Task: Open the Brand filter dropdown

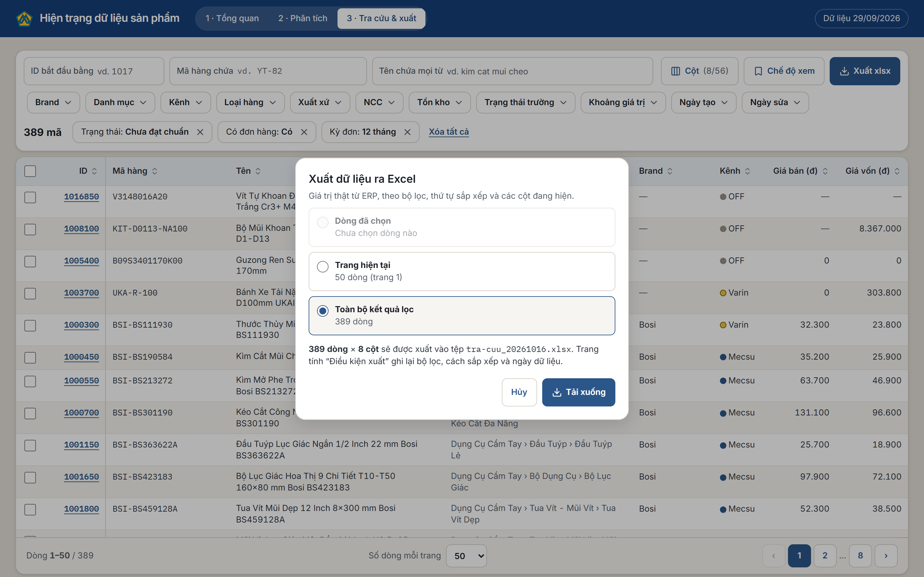Action: pos(54,102)
